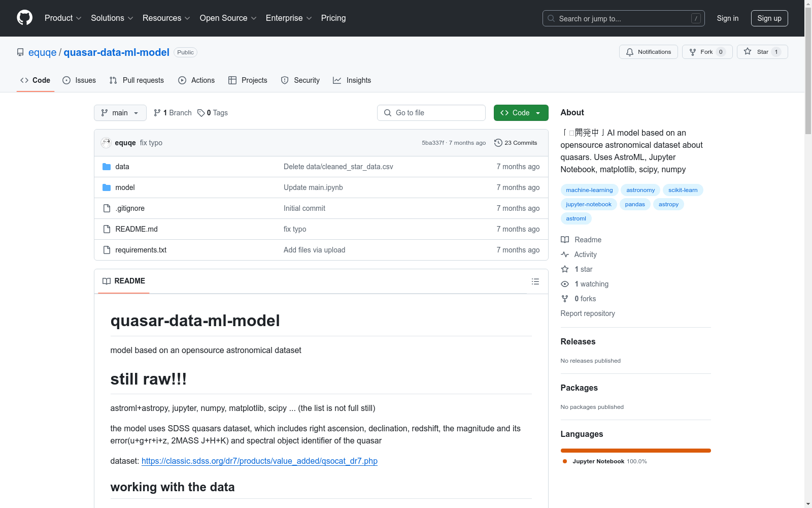Screen dimensions: 812x508
Task: Click the Activity pulse icon
Action: pyautogui.click(x=565, y=255)
